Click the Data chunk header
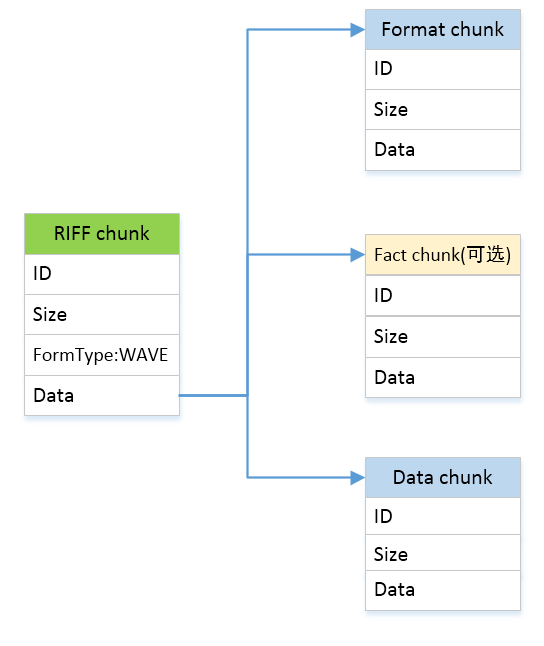Screen dimensions: 544x646 pyautogui.click(x=443, y=477)
